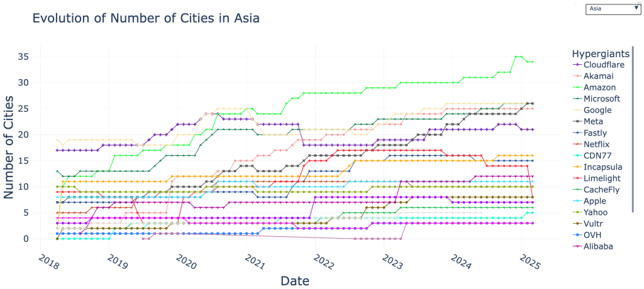Click the Netflix legend line marker icon
Screen dimensions: 644x289
577,144
